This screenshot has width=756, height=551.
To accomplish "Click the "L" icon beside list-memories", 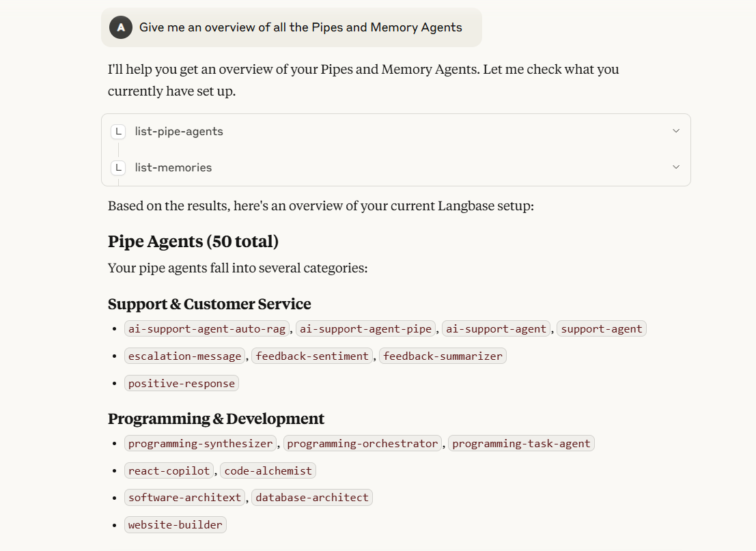I will [x=118, y=167].
